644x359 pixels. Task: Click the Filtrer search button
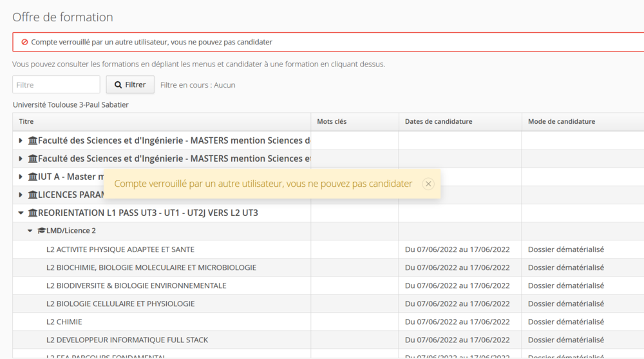point(130,84)
